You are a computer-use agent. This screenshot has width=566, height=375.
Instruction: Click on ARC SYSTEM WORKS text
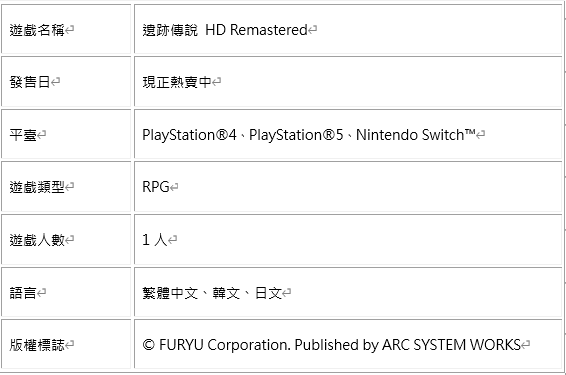click(x=451, y=345)
